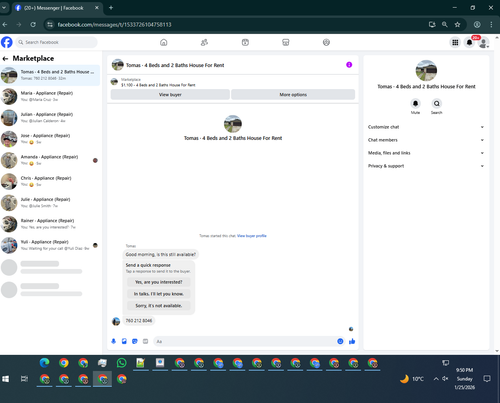Click the 'Good morning, is this still available?' message

161,254
